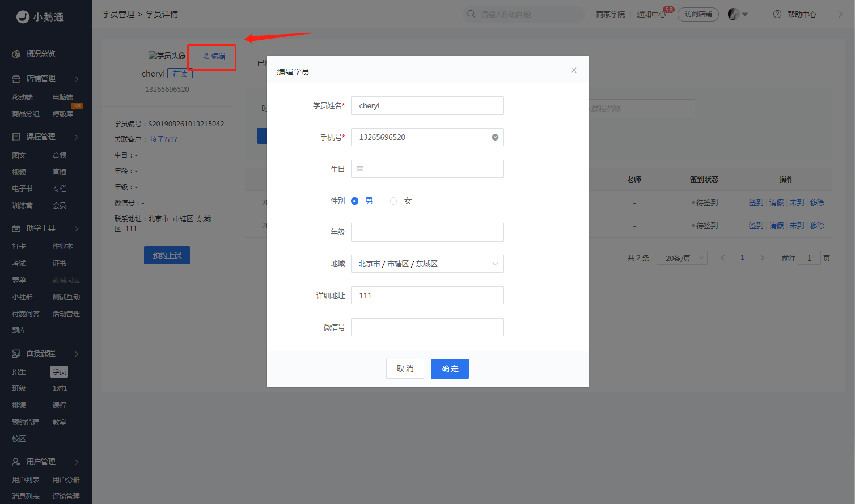
Task: Open the 通知中心 link
Action: point(651,14)
